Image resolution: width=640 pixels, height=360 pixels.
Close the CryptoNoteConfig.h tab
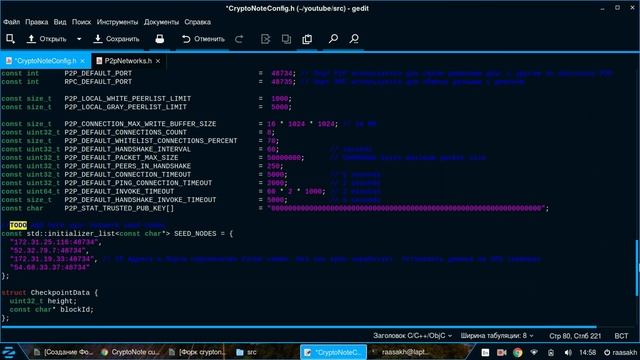click(x=83, y=61)
